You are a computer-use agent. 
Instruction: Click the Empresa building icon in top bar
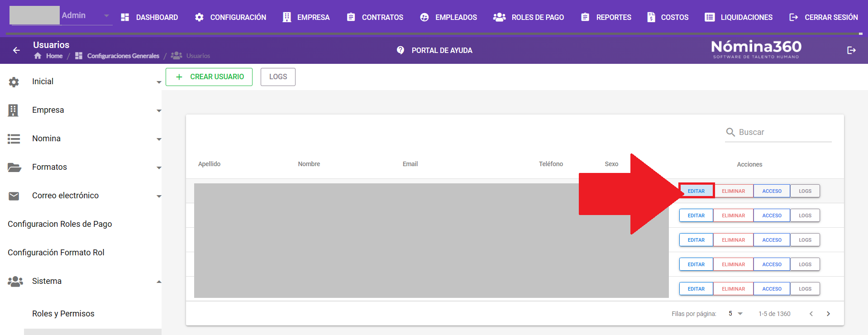287,17
